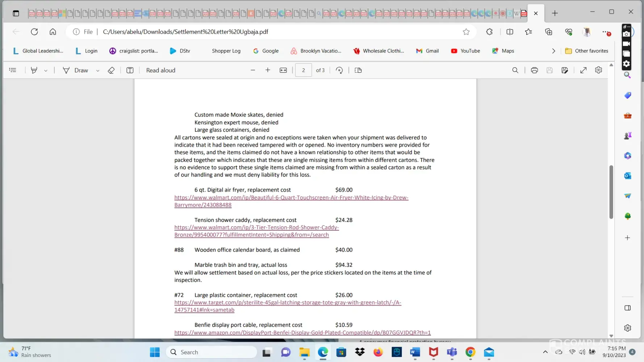Print the PDF document

[534, 70]
